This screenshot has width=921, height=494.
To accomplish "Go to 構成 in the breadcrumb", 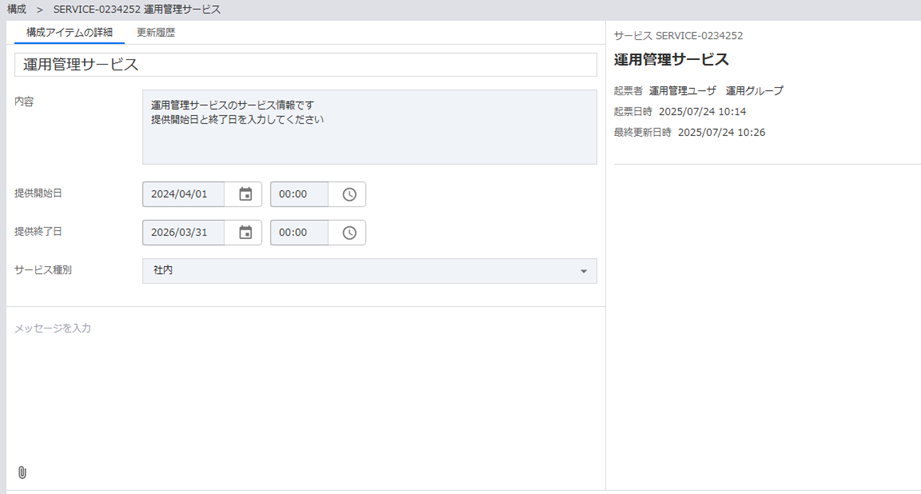I will tap(17, 9).
